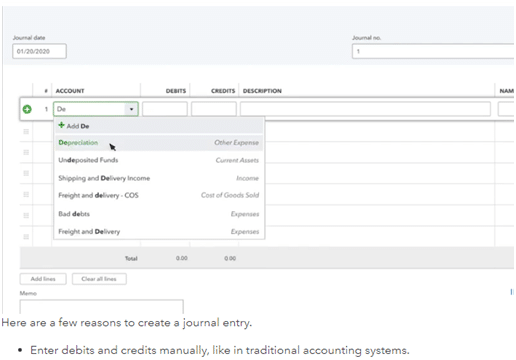Click the 'Here are a few reasons' sentence
This screenshot has height=360, width=516.
[x=127, y=323]
